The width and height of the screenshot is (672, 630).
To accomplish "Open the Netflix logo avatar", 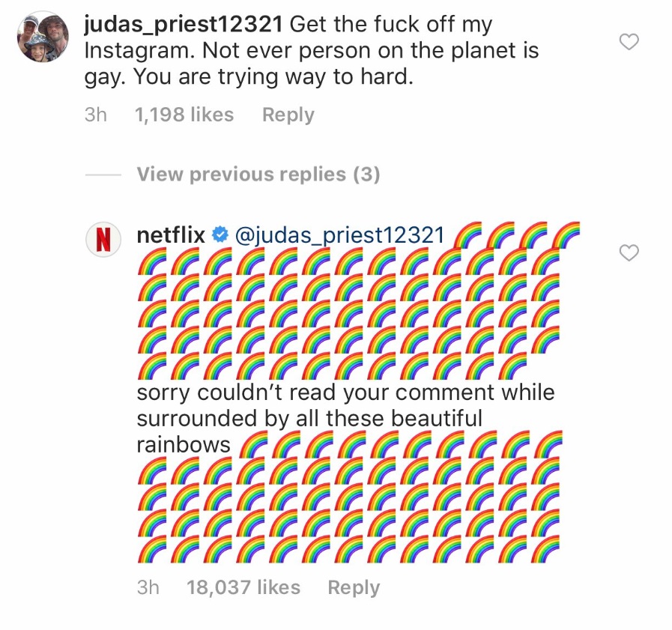I will pyautogui.click(x=104, y=240).
